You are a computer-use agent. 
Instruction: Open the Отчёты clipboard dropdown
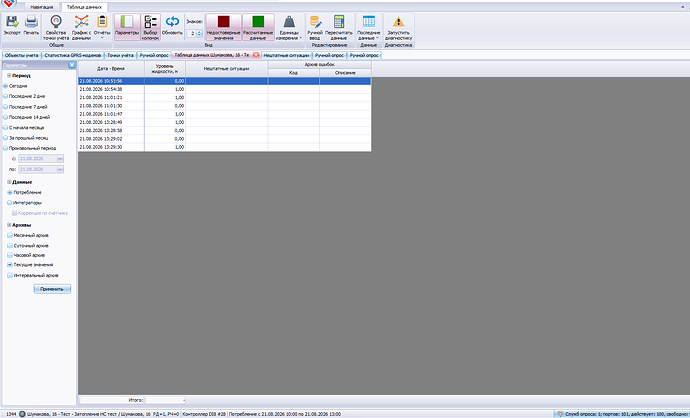tap(102, 27)
